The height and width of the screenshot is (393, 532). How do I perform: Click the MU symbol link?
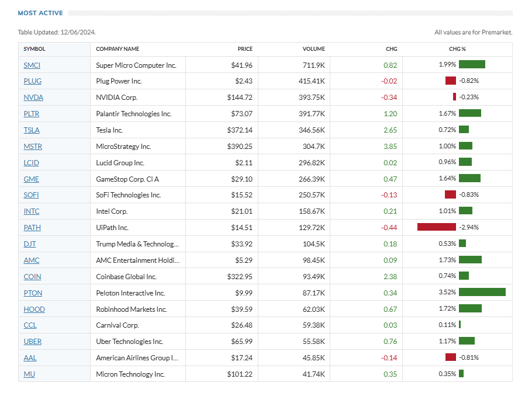[29, 374]
